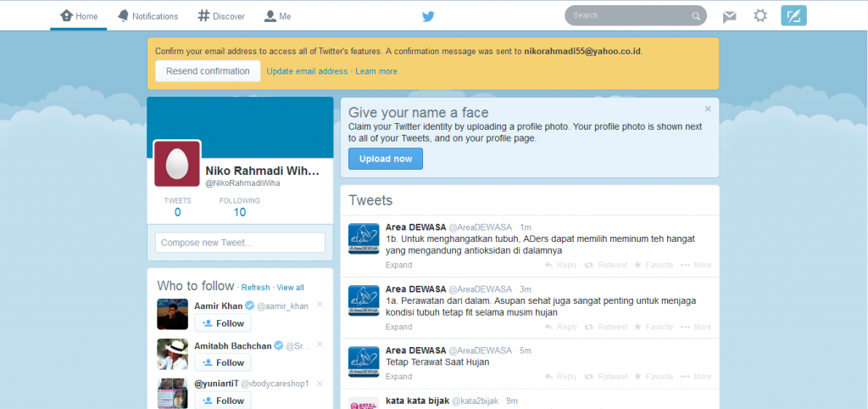The image size is (868, 409).
Task: Expand the first Area DEWASA tweet
Action: 398,266
